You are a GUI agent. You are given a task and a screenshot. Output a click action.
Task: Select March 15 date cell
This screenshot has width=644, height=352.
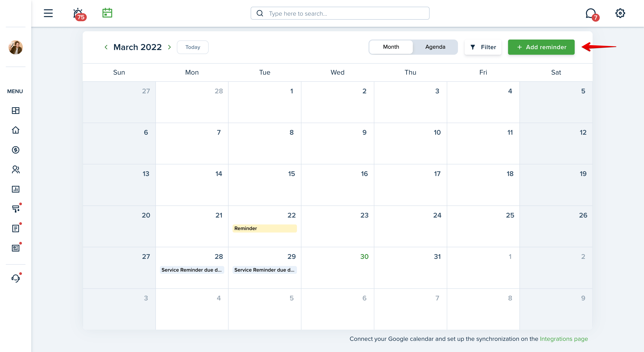click(265, 185)
